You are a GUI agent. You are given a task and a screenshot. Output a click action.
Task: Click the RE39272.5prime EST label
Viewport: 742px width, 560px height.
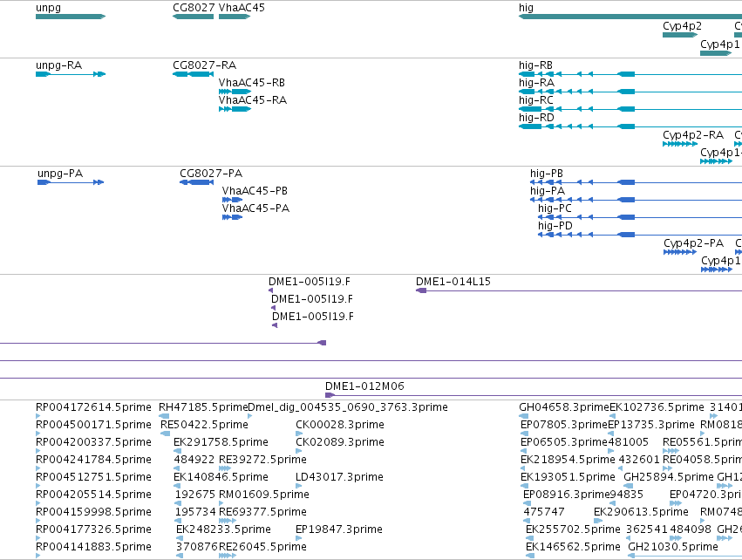(262, 460)
